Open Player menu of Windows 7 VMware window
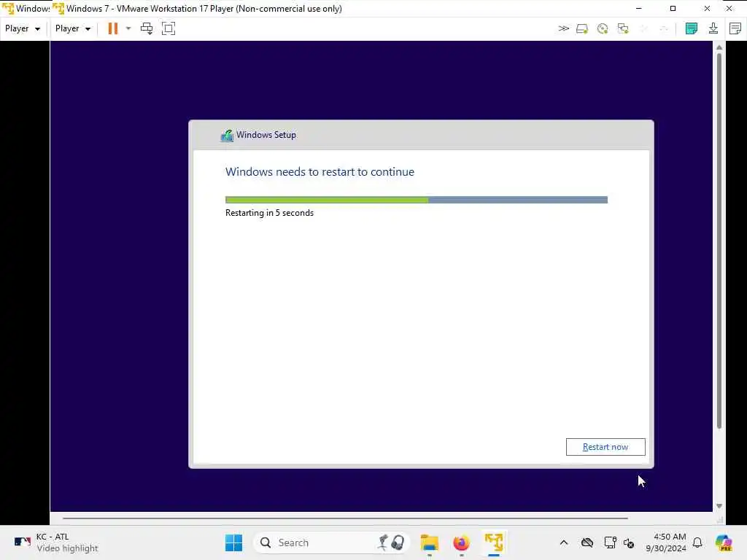This screenshot has width=747, height=560. point(72,28)
